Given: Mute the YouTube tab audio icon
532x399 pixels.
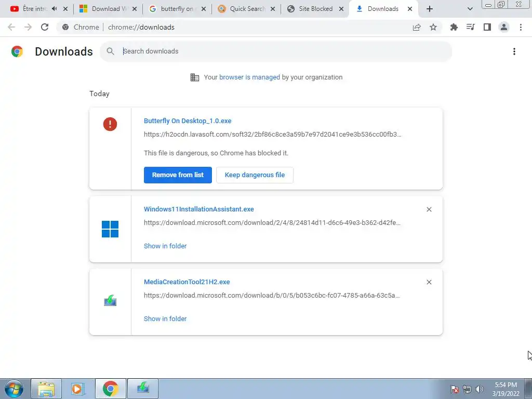Looking at the screenshot, I should click(54, 9).
